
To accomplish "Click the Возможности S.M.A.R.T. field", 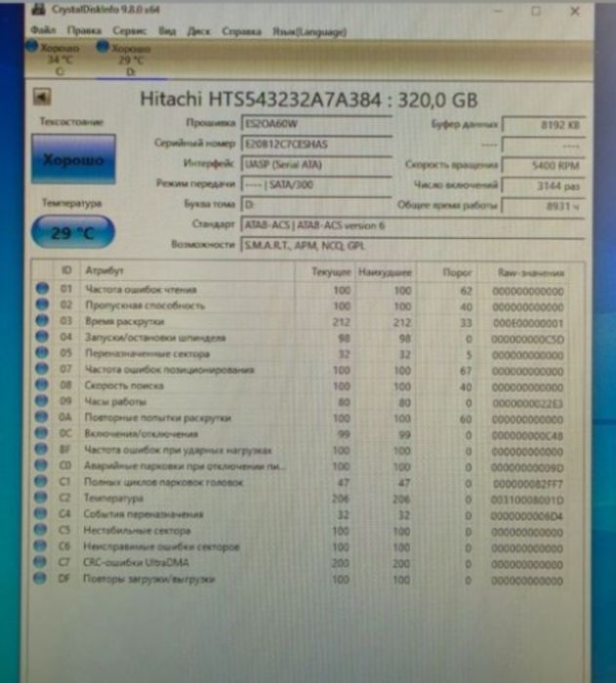I will pyautogui.click(x=412, y=246).
